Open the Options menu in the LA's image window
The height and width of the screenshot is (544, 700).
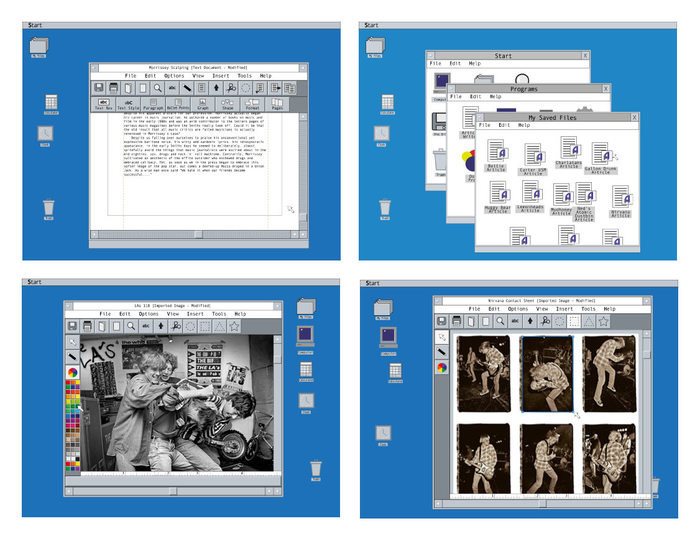tap(149, 314)
